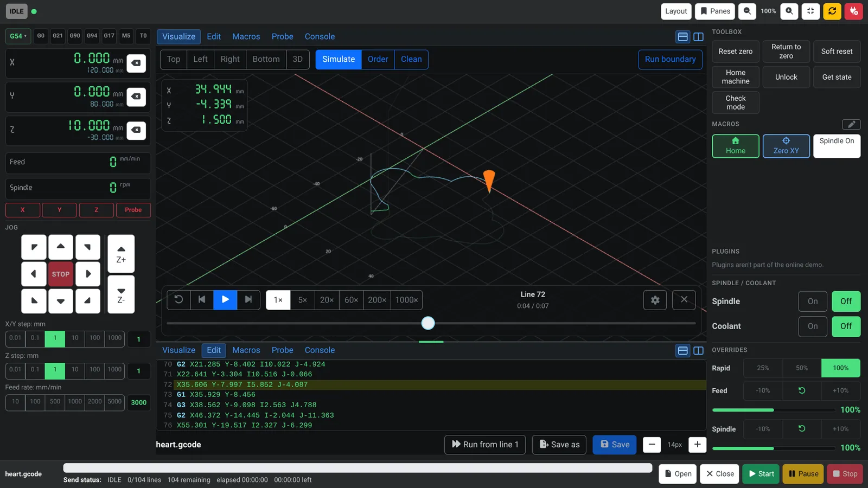Viewport: 868px width, 488px height.
Task: Play the toolpath simulation
Action: pos(225,300)
